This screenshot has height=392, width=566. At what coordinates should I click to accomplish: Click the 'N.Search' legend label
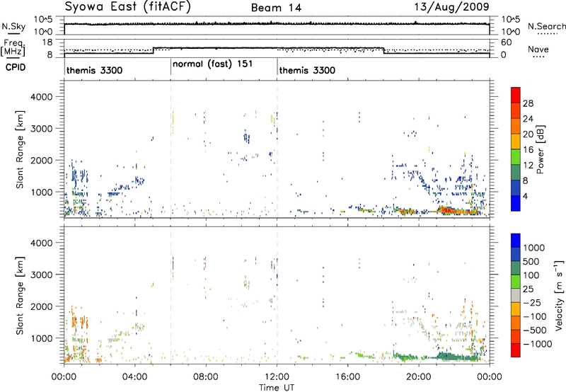(x=546, y=26)
